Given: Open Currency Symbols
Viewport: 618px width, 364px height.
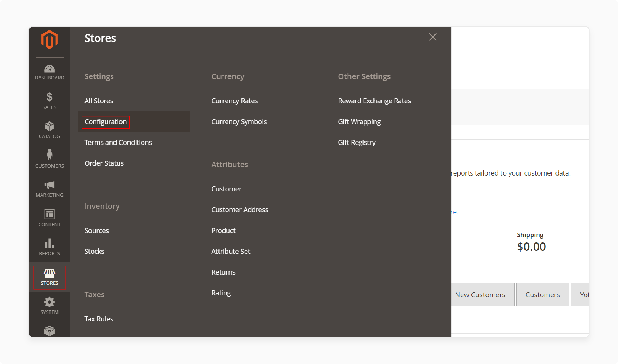Looking at the screenshot, I should tap(239, 122).
